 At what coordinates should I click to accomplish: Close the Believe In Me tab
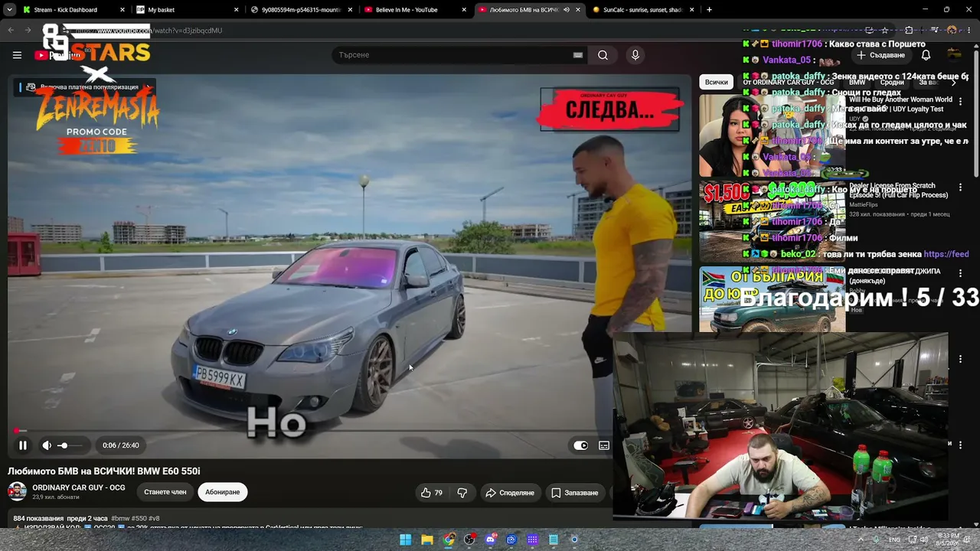(x=464, y=10)
